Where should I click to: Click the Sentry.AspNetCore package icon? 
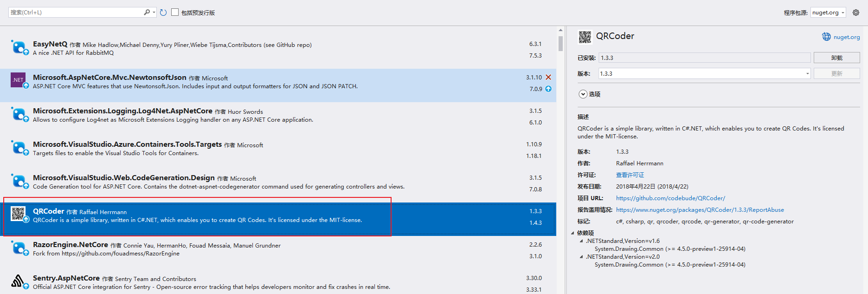pyautogui.click(x=19, y=281)
